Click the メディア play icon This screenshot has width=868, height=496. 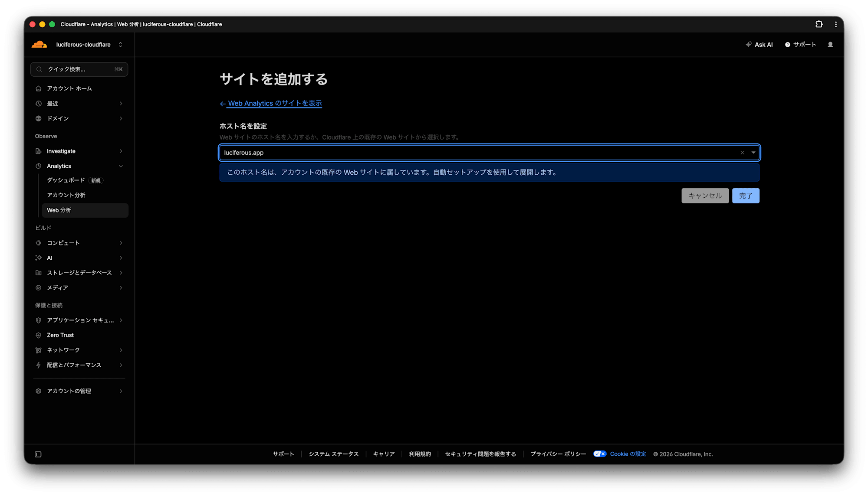pyautogui.click(x=39, y=288)
